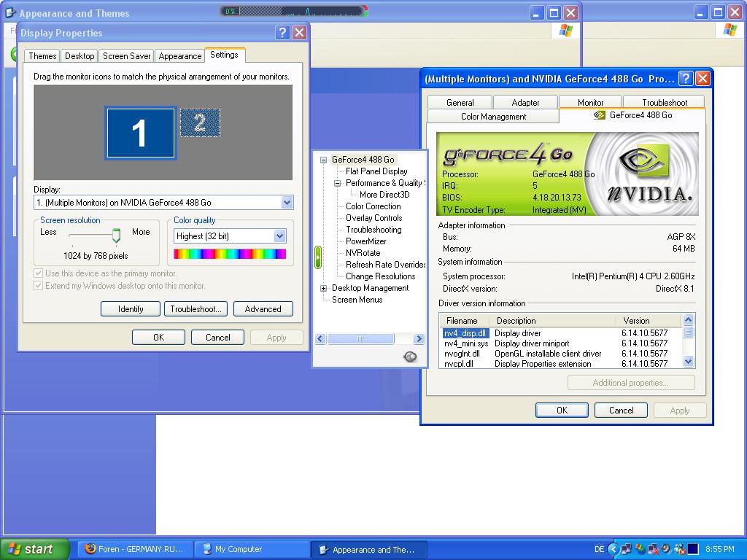Select NVRotate in NVIDIA tree
This screenshot has height=560, width=747.
pyautogui.click(x=363, y=253)
